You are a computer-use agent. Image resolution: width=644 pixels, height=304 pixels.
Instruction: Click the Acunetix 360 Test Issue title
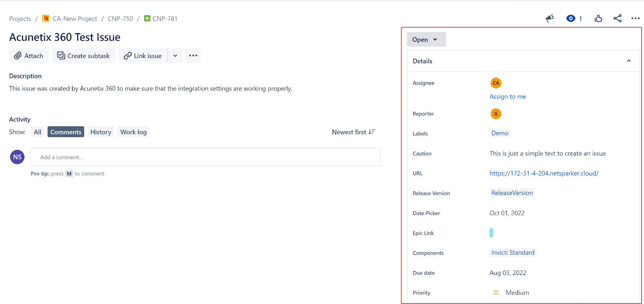point(65,37)
